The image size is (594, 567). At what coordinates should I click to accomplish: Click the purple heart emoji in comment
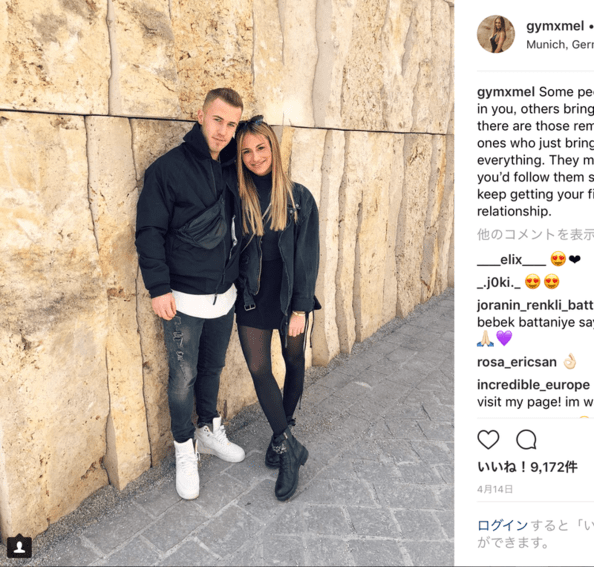click(x=504, y=338)
